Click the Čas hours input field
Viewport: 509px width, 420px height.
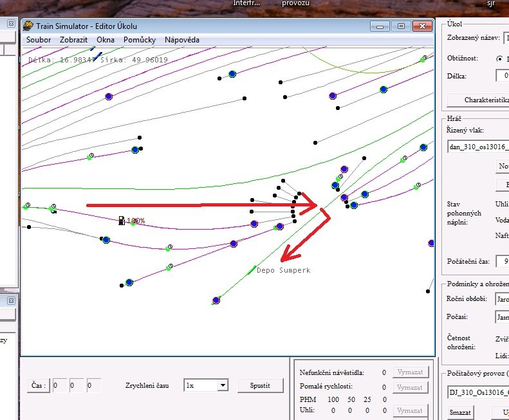(60, 386)
